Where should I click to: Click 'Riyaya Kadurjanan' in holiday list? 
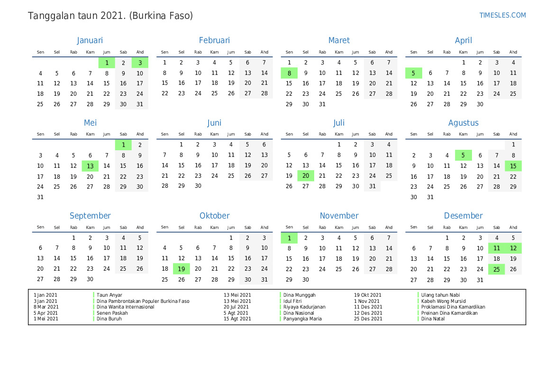(304, 307)
